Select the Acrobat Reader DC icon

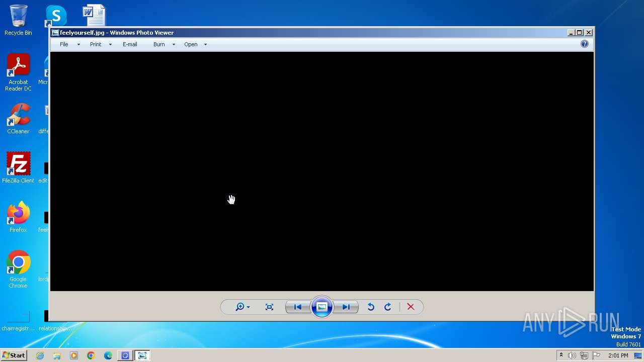click(18, 72)
